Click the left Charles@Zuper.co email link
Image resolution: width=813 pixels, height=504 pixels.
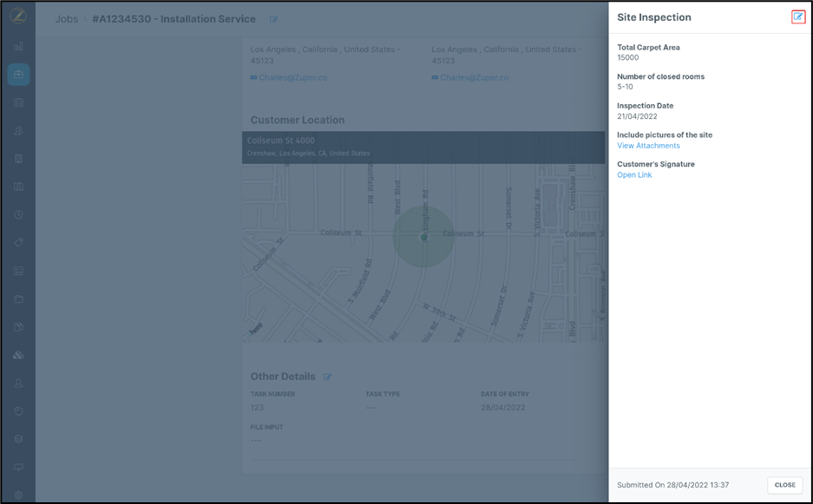click(x=292, y=78)
